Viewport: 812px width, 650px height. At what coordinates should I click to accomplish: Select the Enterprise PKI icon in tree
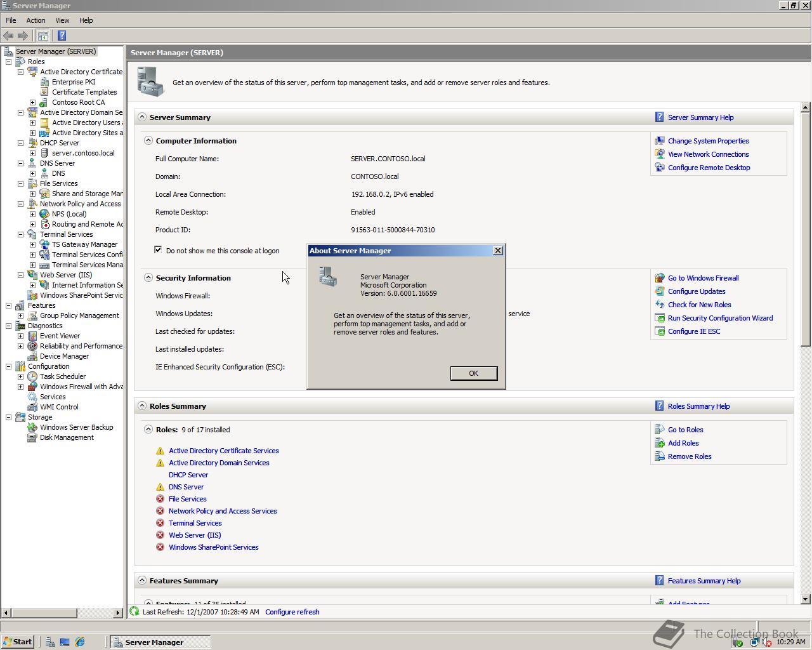click(x=44, y=82)
